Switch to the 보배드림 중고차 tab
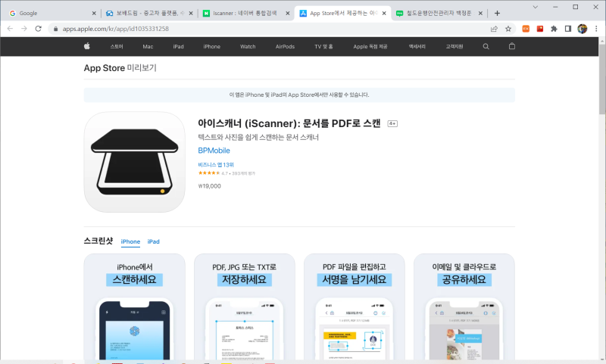Screen dimensions: 606x364 [149, 13]
